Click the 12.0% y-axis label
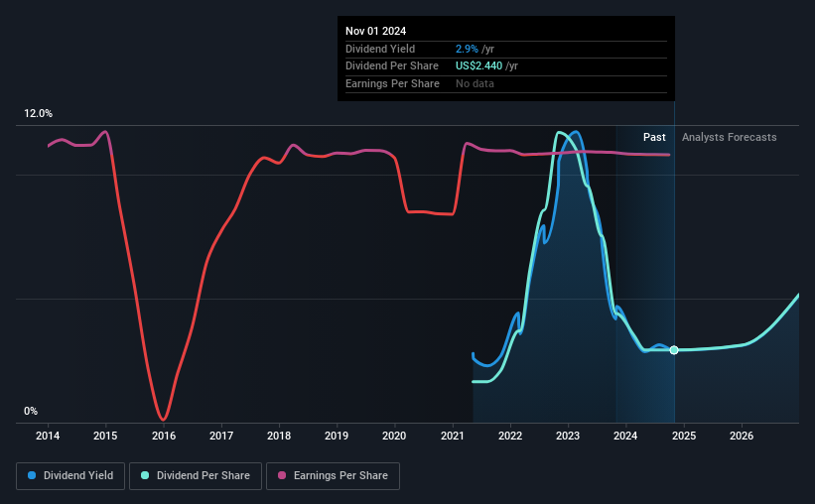 (39, 114)
